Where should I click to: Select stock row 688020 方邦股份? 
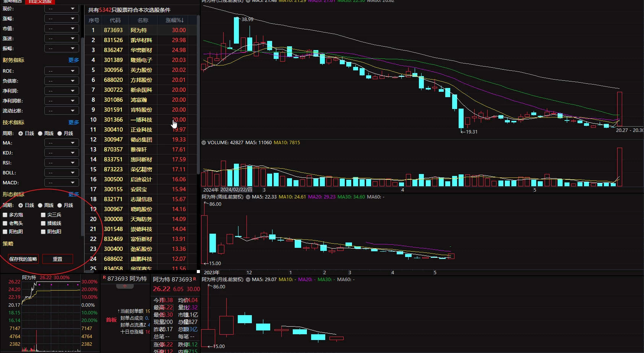tap(141, 80)
